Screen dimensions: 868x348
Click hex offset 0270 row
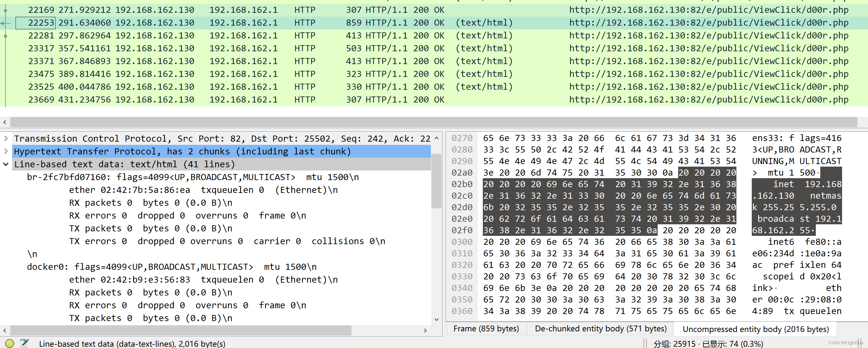[x=462, y=138]
